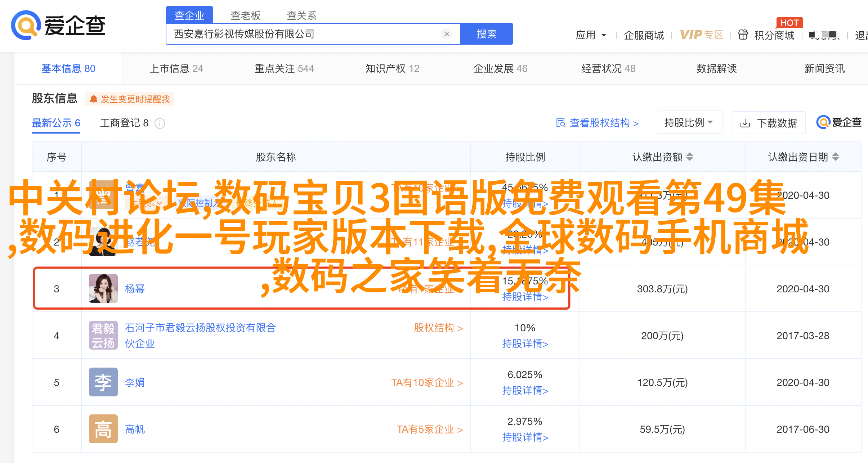The height and width of the screenshot is (463, 868).
Task: Switch to the 重点关注 544 tab
Action: 285,68
